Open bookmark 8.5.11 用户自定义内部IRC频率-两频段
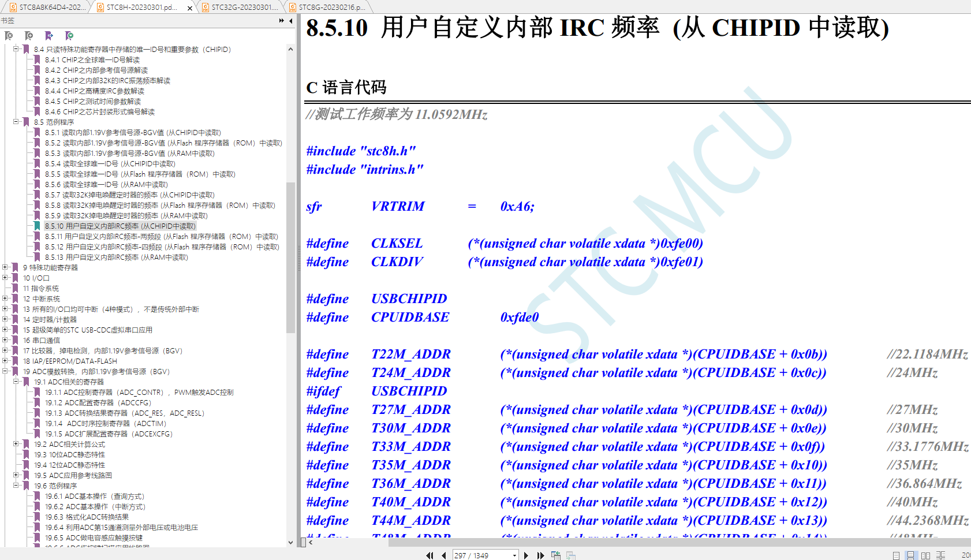 162,237
